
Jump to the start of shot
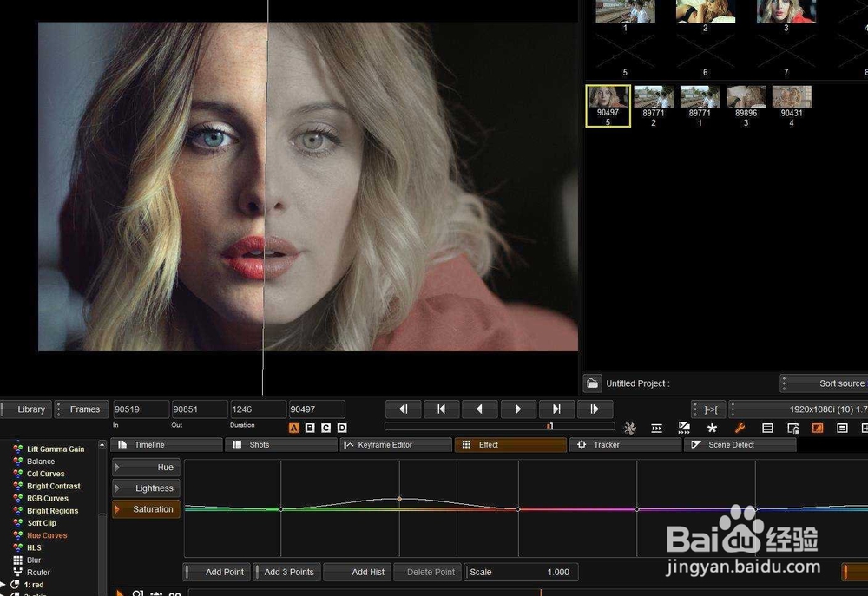441,409
